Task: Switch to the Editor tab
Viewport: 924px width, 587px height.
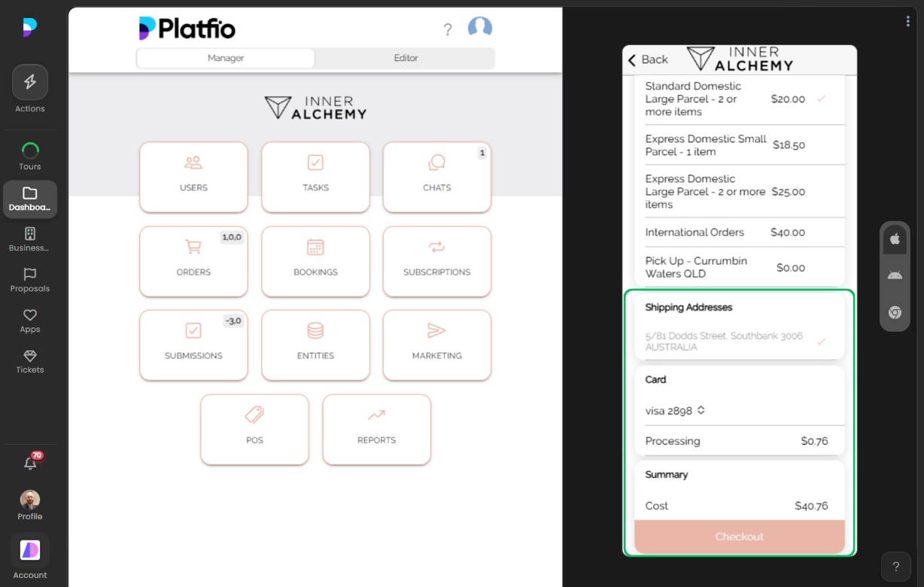Action: coord(406,58)
